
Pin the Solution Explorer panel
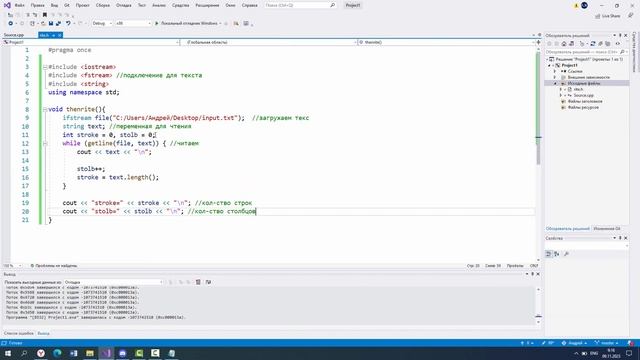620,36
